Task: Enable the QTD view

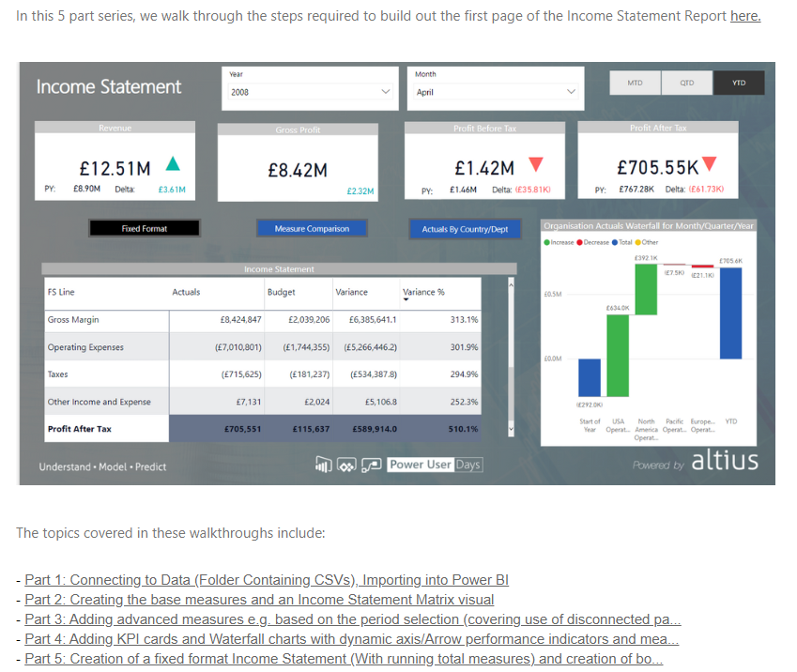Action: point(686,83)
